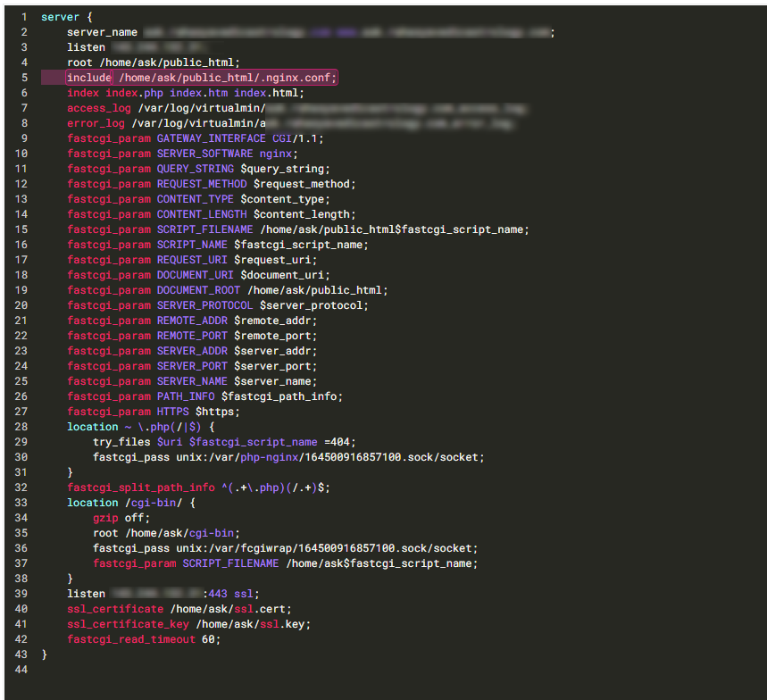Click line number 33 in the gutter
The height and width of the screenshot is (700, 767).
click(x=21, y=503)
